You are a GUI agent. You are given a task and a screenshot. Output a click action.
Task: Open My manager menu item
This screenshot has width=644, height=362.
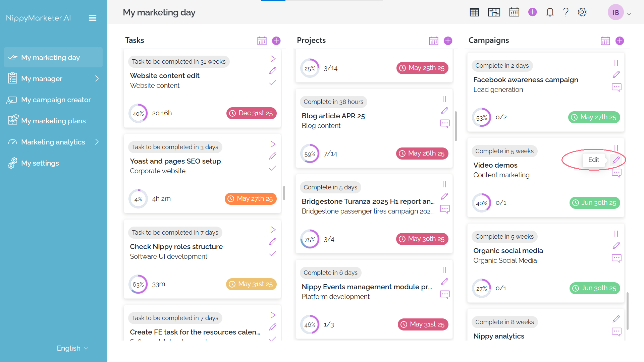(53, 79)
